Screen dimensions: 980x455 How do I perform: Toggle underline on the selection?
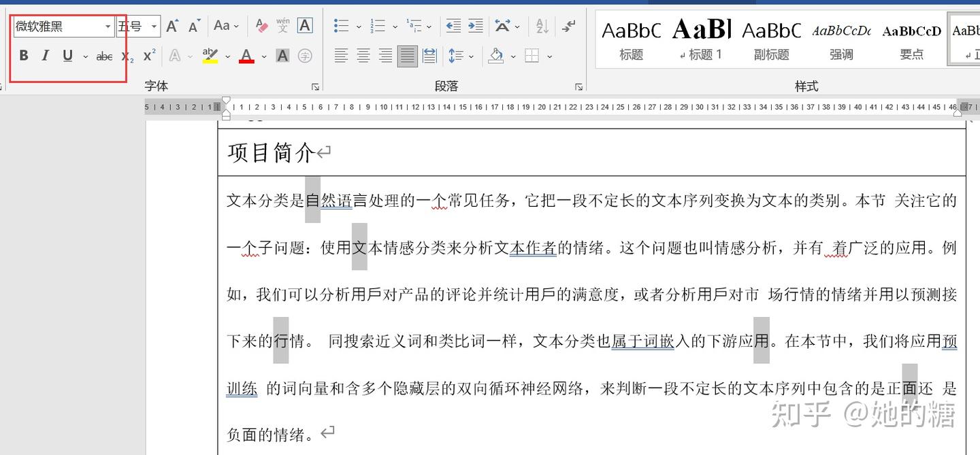pyautogui.click(x=67, y=56)
